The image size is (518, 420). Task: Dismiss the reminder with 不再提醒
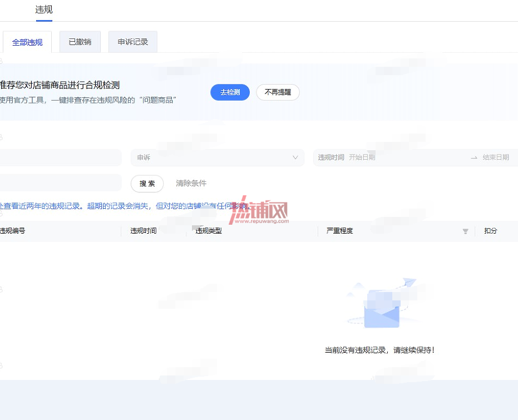278,92
